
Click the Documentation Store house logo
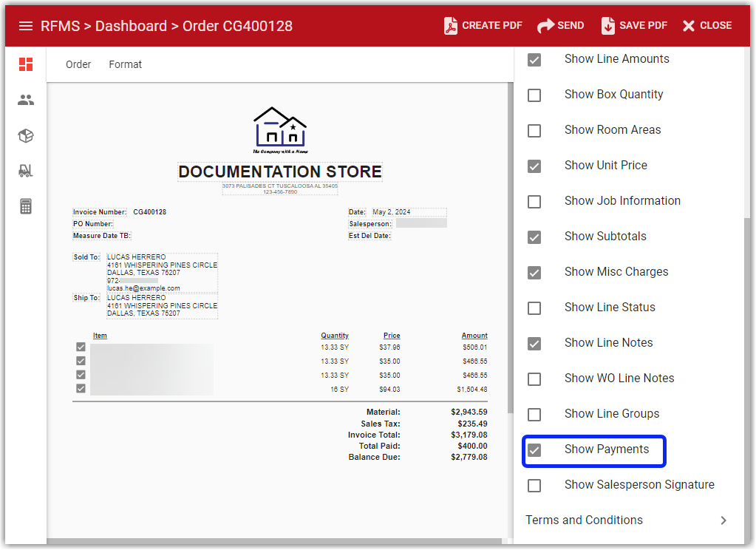[280, 129]
